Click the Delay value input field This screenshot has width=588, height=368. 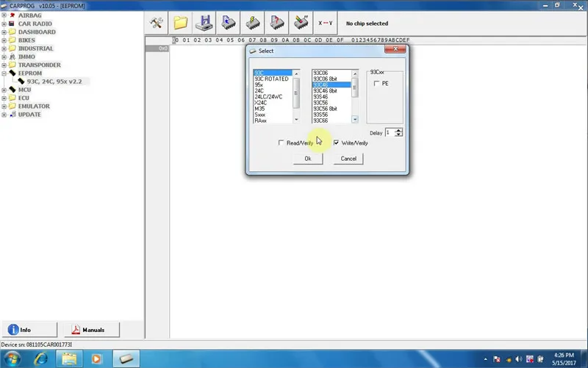[390, 133]
